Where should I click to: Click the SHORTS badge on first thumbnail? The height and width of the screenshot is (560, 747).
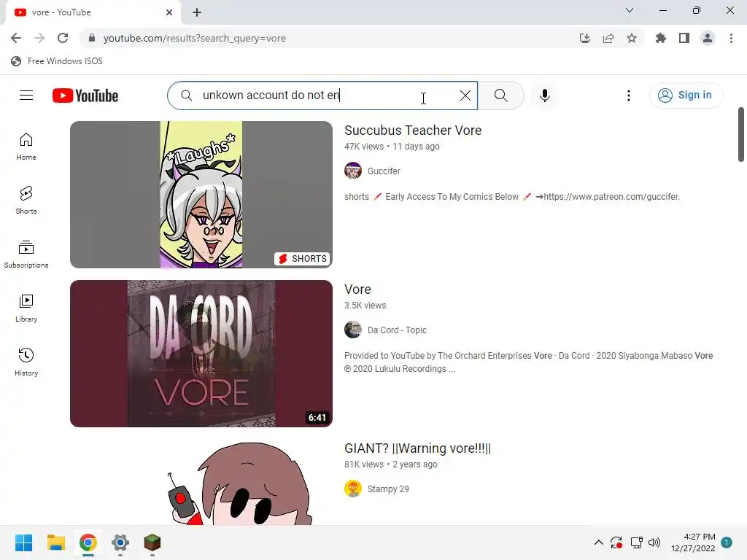point(303,259)
